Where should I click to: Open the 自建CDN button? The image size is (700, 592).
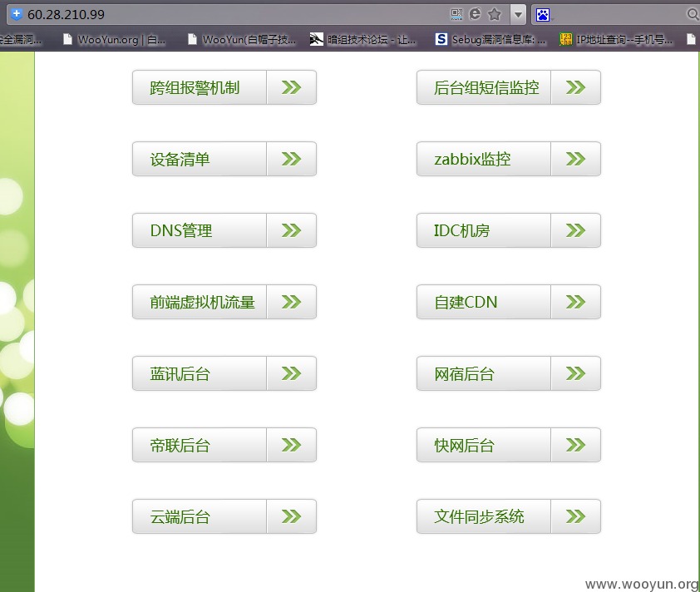(x=509, y=302)
